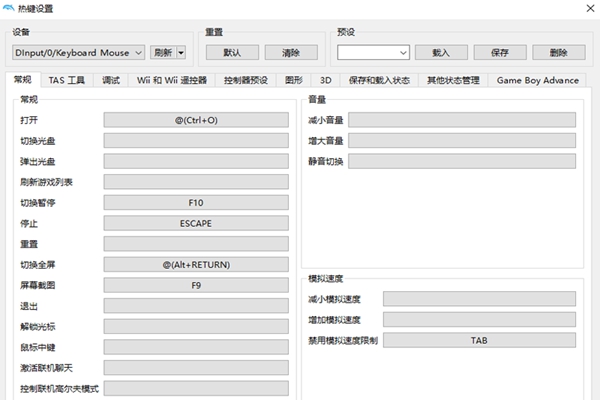Click the 减小音量 hotkey field
The height and width of the screenshot is (400, 600).
coord(462,120)
